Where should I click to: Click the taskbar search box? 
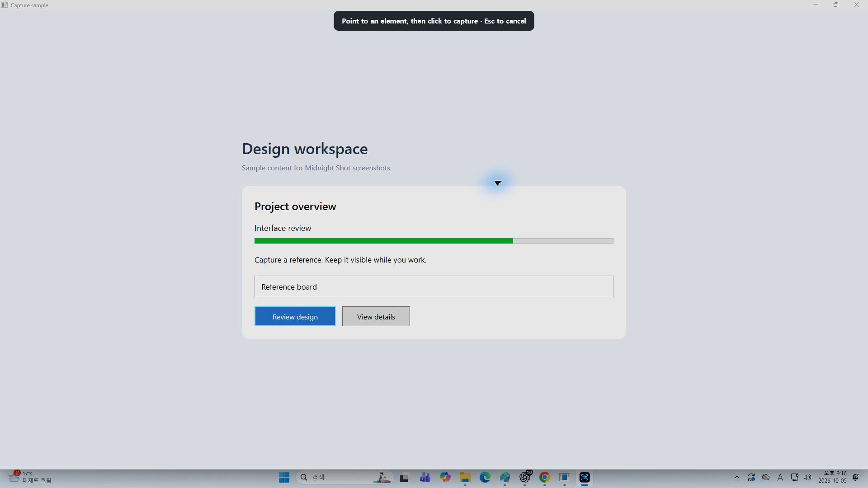pos(344,477)
